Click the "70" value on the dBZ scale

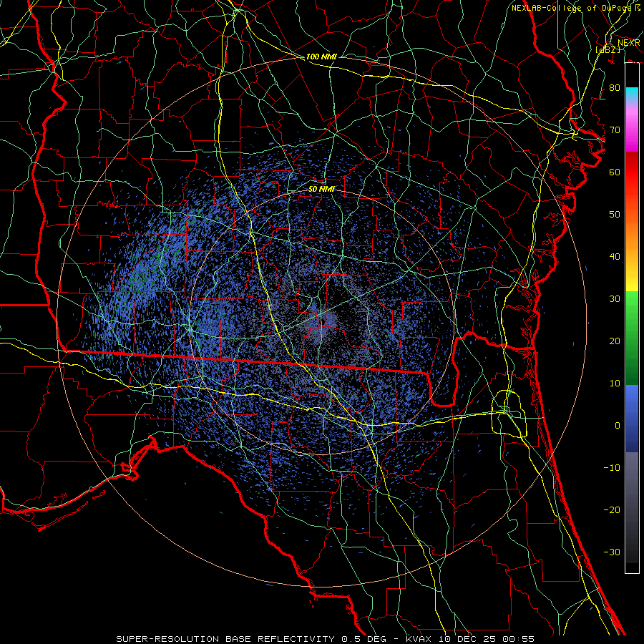[x=615, y=130]
